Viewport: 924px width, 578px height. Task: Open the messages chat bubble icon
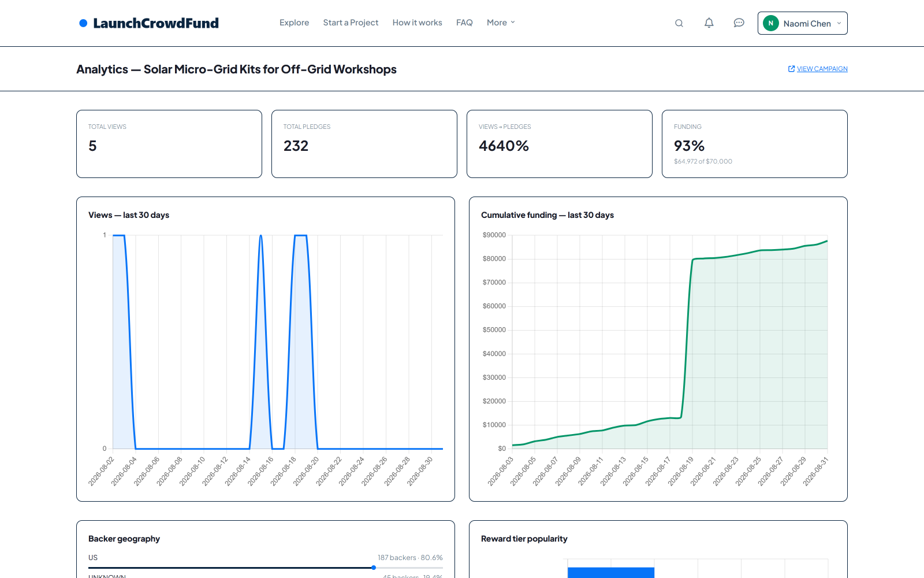click(739, 23)
